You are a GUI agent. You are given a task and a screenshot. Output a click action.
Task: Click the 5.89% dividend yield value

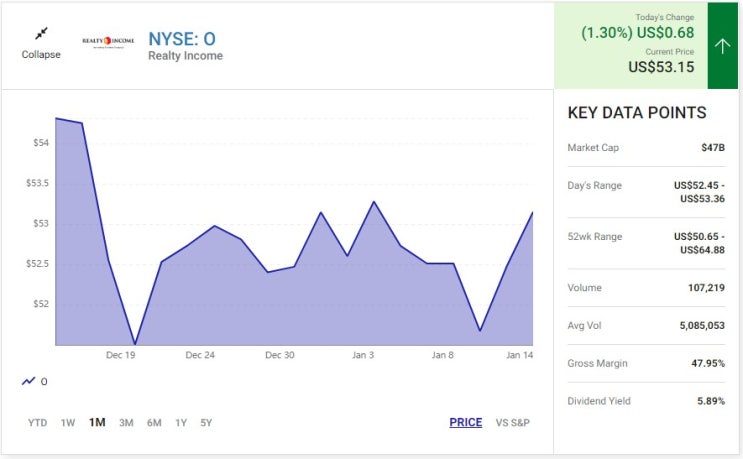(x=711, y=401)
